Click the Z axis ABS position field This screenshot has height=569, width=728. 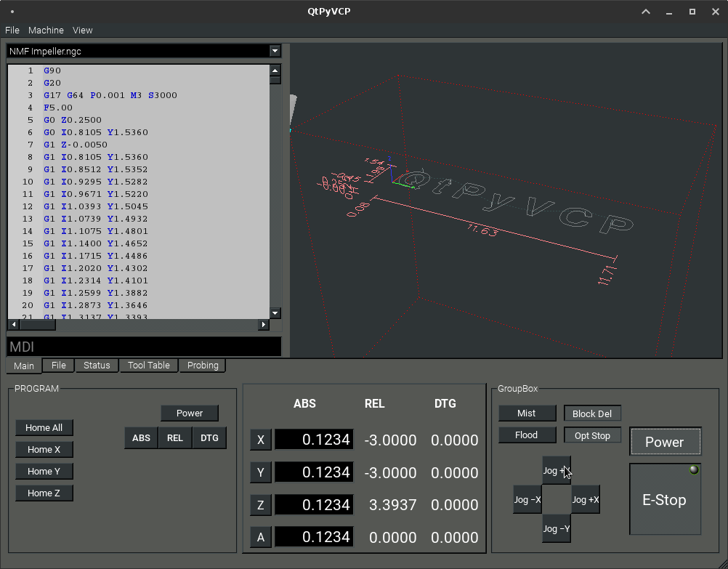pos(314,504)
